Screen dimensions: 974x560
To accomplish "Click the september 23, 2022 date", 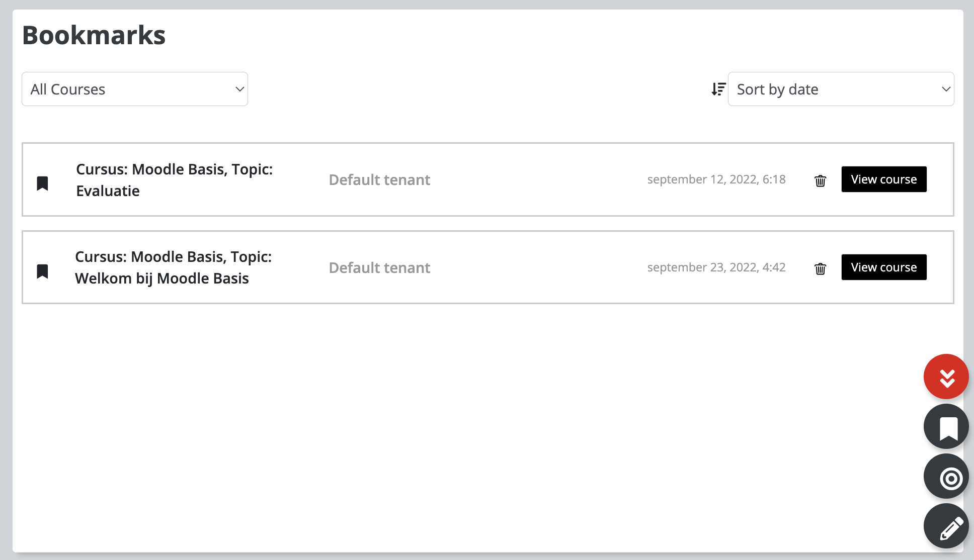I will [x=716, y=267].
